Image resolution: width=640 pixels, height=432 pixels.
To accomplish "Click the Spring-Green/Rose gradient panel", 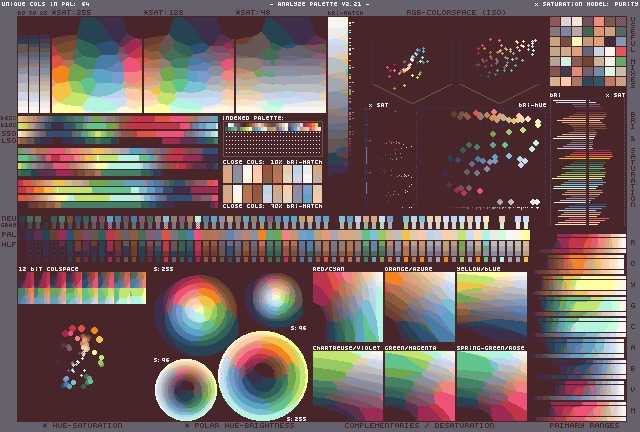I will (x=491, y=384).
